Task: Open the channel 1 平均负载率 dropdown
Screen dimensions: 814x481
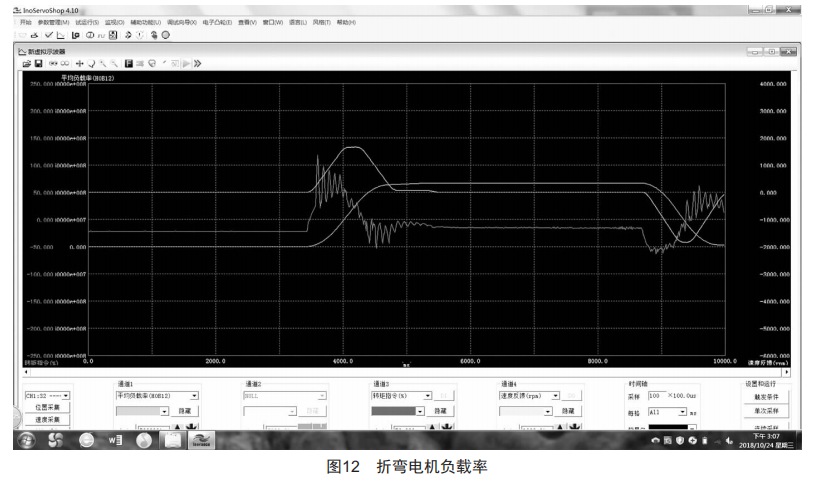Action: pos(194,396)
